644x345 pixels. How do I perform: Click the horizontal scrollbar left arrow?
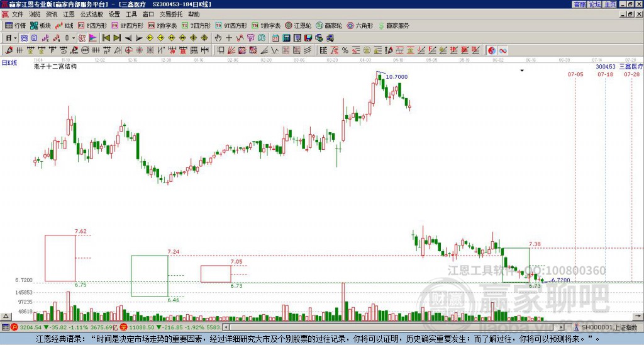coord(226,328)
